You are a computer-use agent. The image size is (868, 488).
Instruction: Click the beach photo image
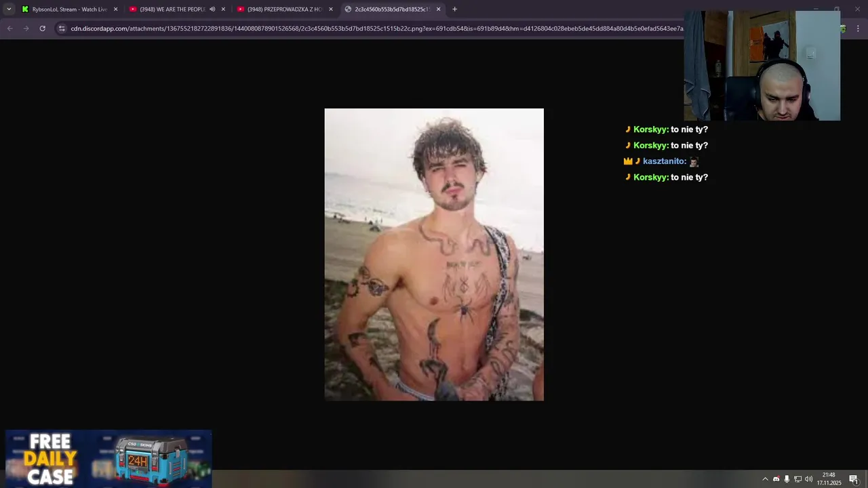click(x=434, y=254)
